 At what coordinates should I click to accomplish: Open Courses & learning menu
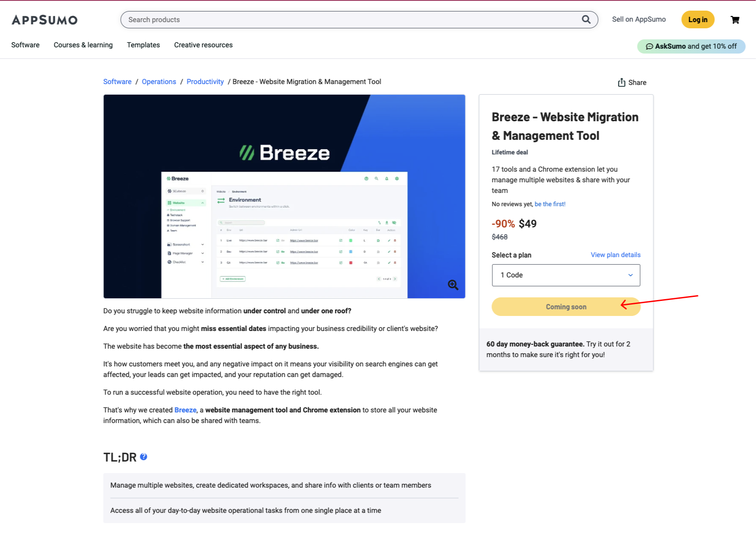[83, 45]
